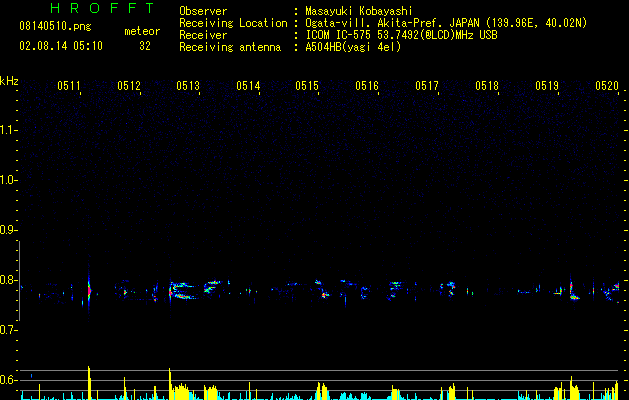Click the 0519 time marker

click(547, 85)
